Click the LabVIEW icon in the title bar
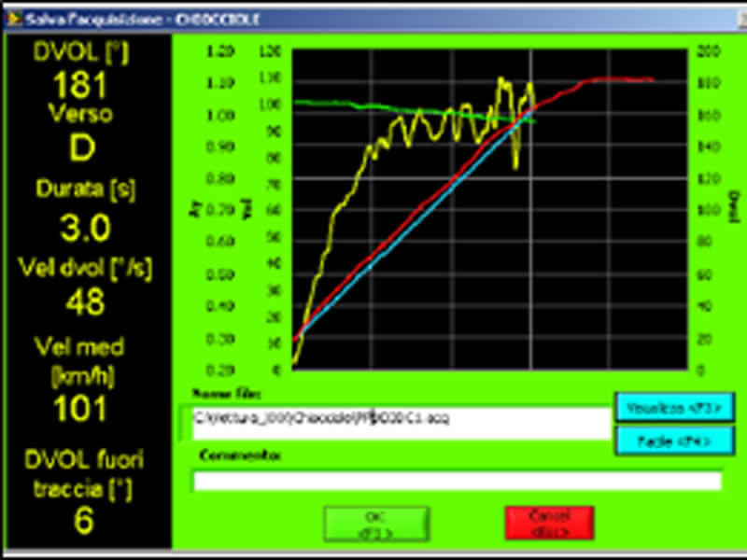The image size is (747, 560). 10,19
